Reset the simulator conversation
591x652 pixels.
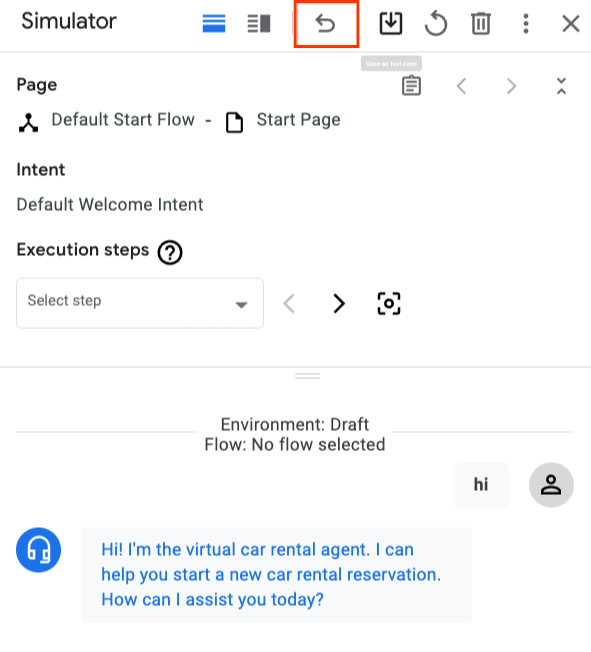tap(436, 23)
